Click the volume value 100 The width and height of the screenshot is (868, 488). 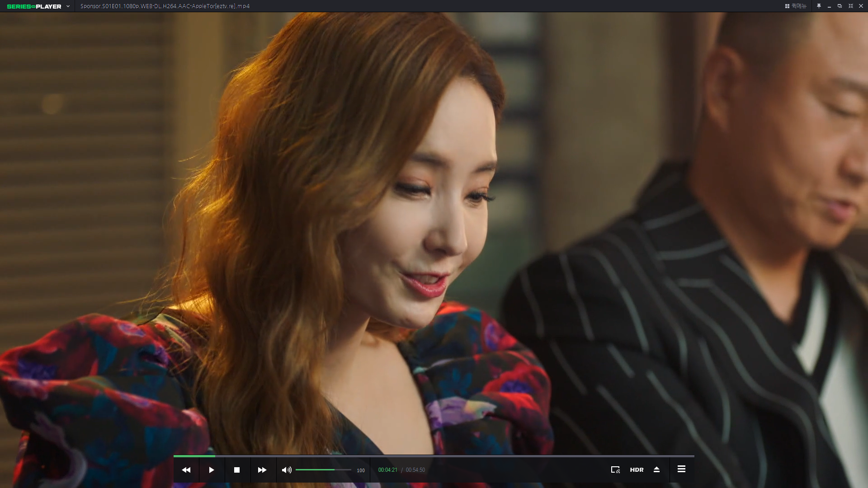(x=361, y=470)
